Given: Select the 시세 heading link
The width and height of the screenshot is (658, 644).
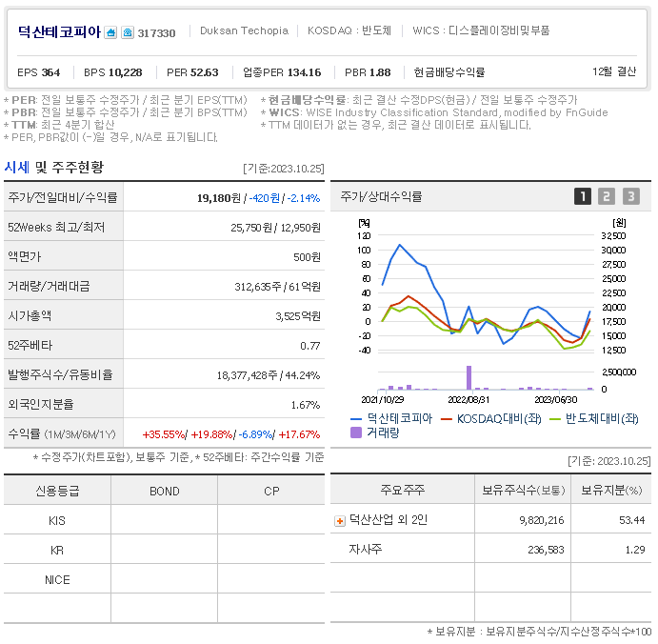Looking at the screenshot, I should point(17,167).
